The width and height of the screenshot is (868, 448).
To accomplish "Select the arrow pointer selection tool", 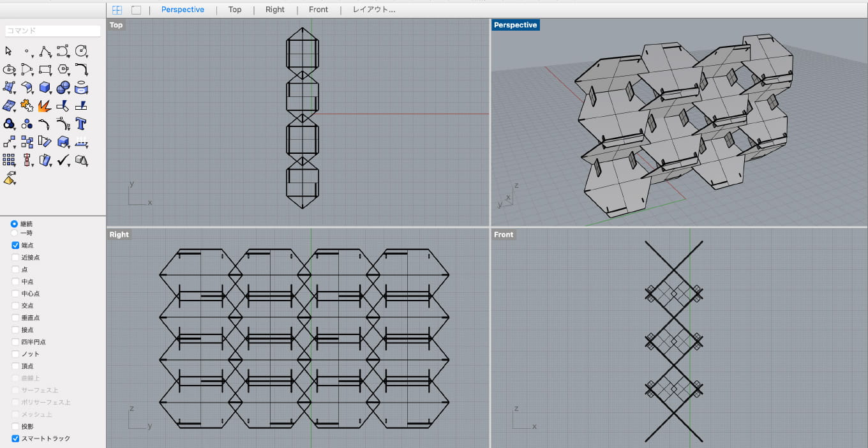I will (x=8, y=51).
